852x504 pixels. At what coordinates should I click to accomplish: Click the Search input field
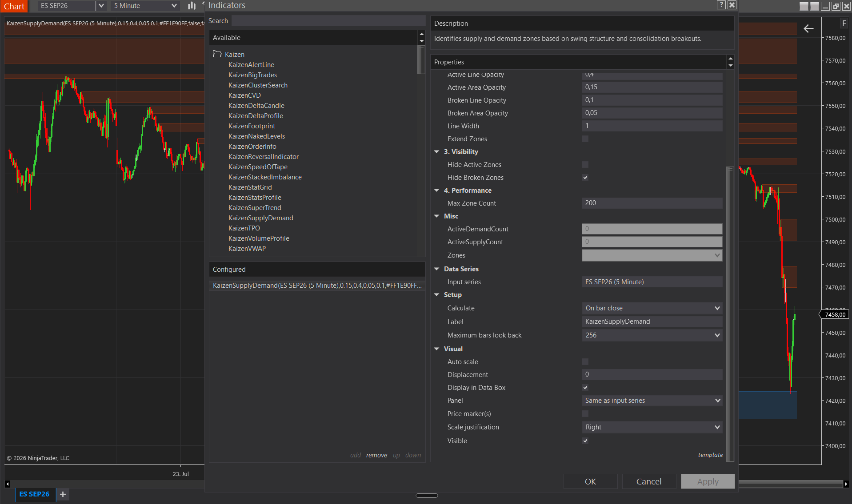(x=328, y=21)
